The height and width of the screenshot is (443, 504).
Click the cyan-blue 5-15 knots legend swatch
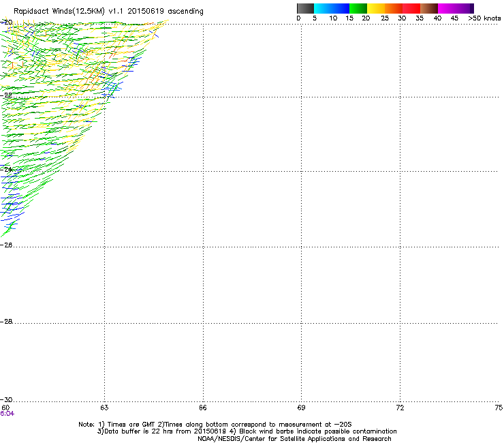pos(332,8)
